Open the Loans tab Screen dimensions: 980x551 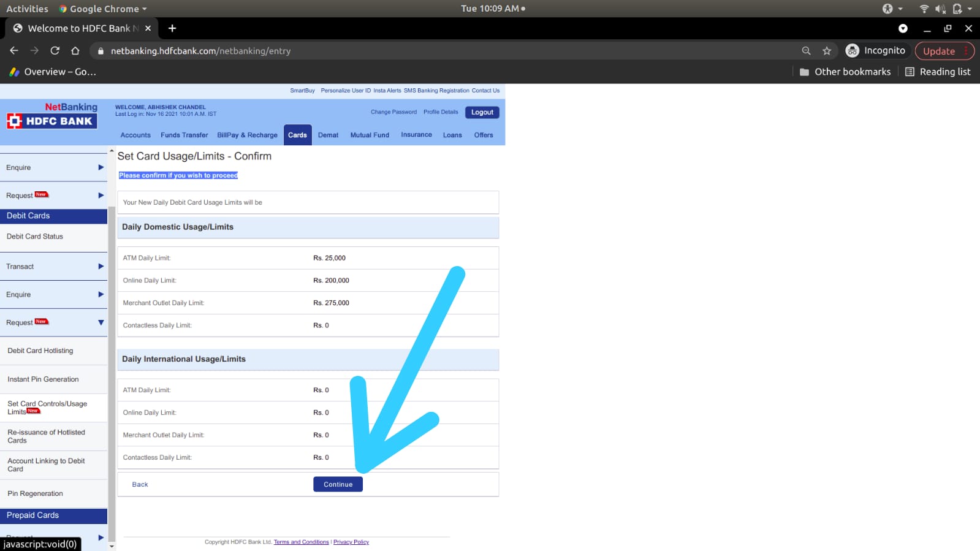(452, 135)
